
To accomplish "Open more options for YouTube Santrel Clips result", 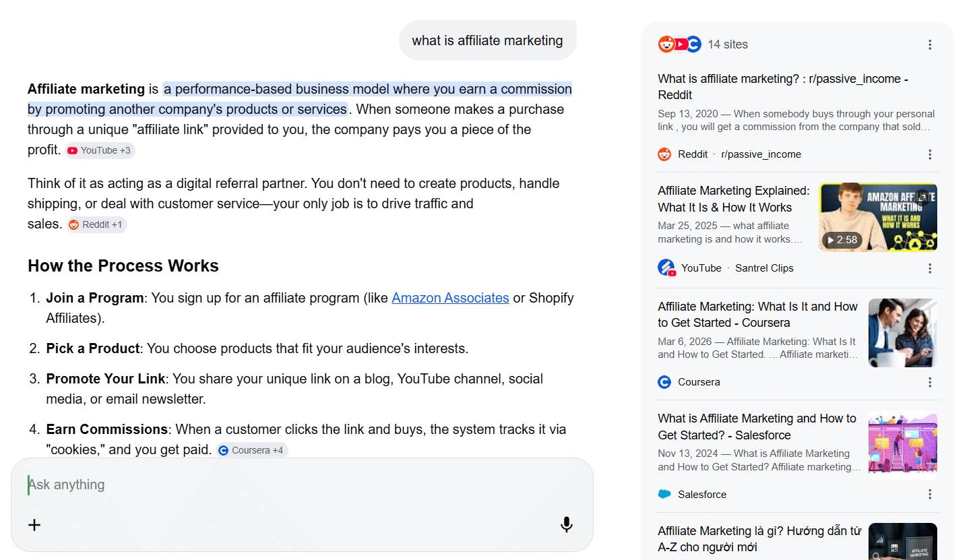I will pyautogui.click(x=930, y=268).
